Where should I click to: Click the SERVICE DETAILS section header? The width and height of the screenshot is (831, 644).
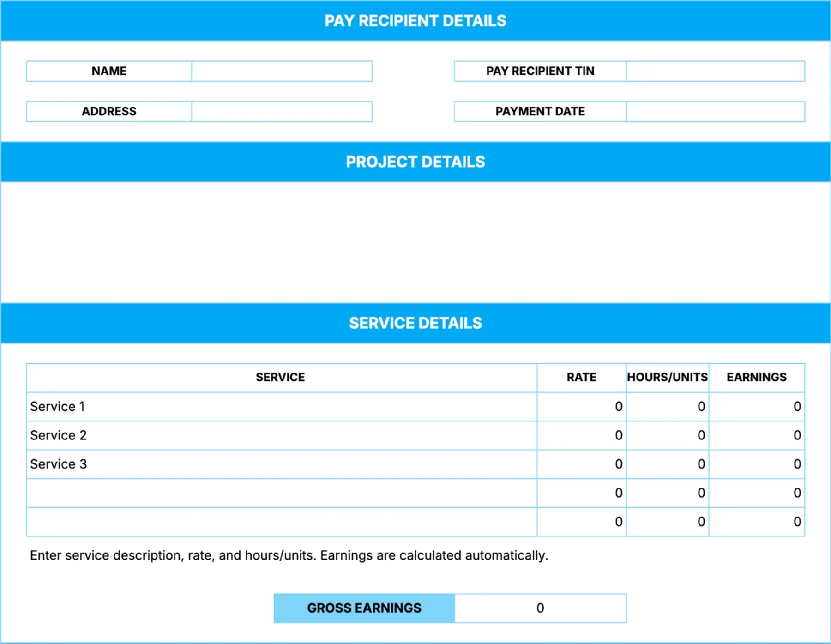(x=415, y=323)
